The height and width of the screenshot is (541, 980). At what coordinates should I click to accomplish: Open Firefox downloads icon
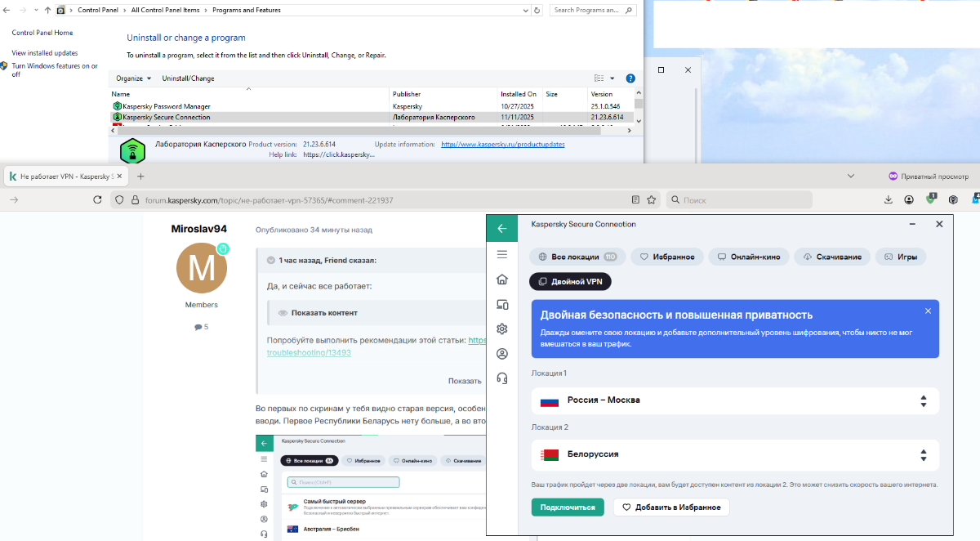[x=889, y=199]
